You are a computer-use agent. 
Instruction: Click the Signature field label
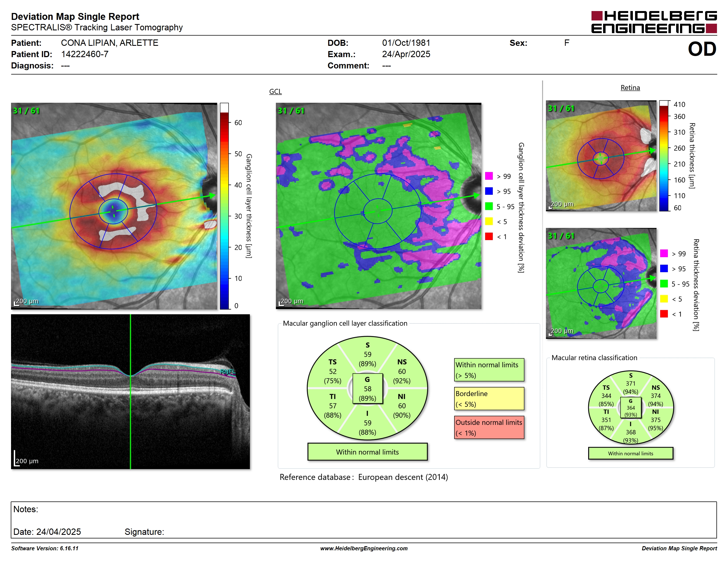coord(144,532)
